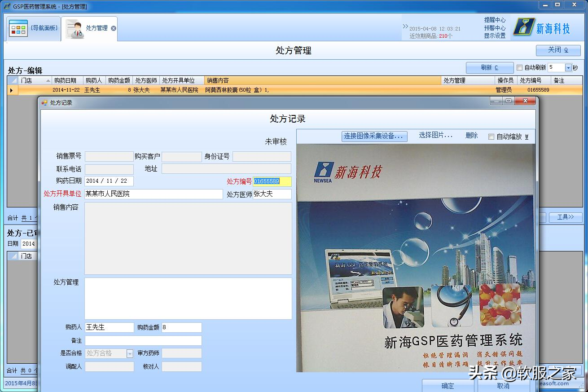The image size is (588, 392).
Task: Close the 处方管理 tab with its x icon
Action: click(x=114, y=28)
